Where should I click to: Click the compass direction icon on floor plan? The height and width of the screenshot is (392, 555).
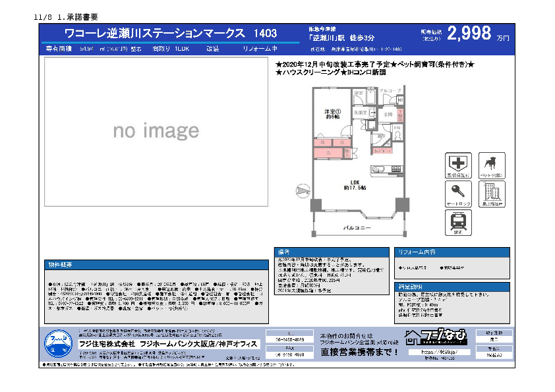pyautogui.click(x=301, y=190)
